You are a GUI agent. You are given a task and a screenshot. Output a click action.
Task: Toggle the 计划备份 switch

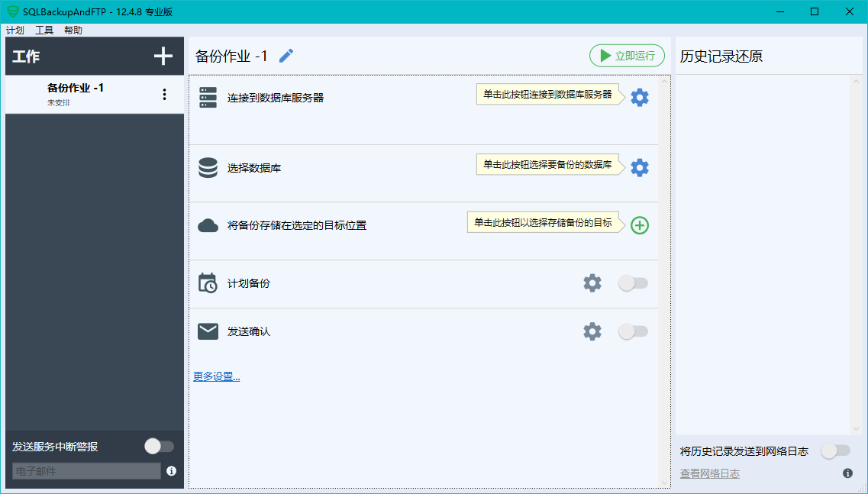634,283
